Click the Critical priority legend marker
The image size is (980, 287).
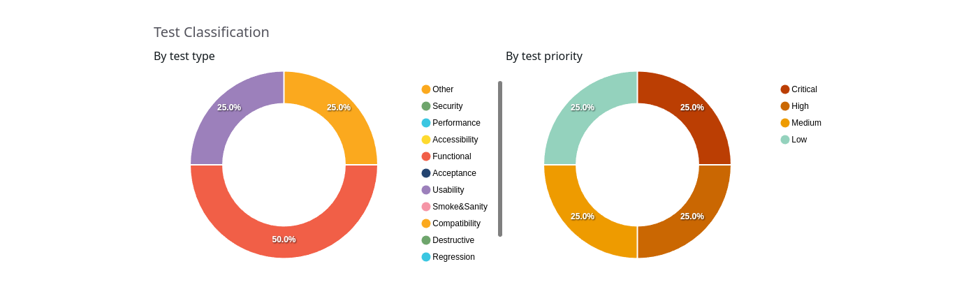785,89
